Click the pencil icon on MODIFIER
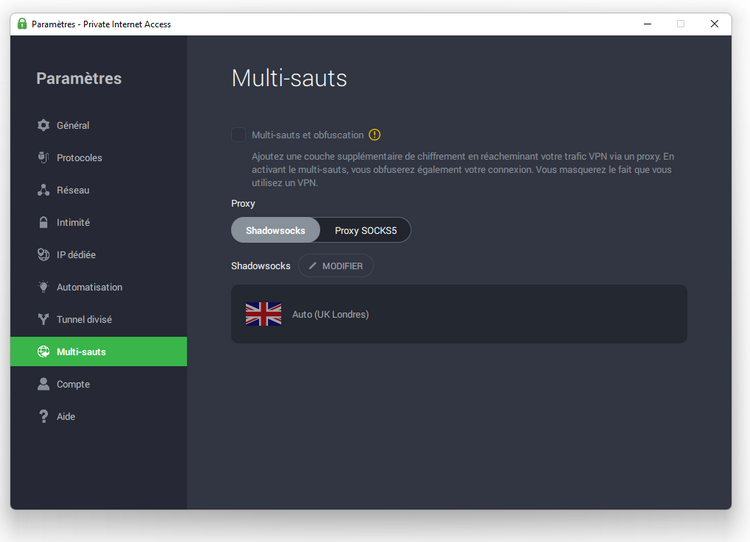 312,266
